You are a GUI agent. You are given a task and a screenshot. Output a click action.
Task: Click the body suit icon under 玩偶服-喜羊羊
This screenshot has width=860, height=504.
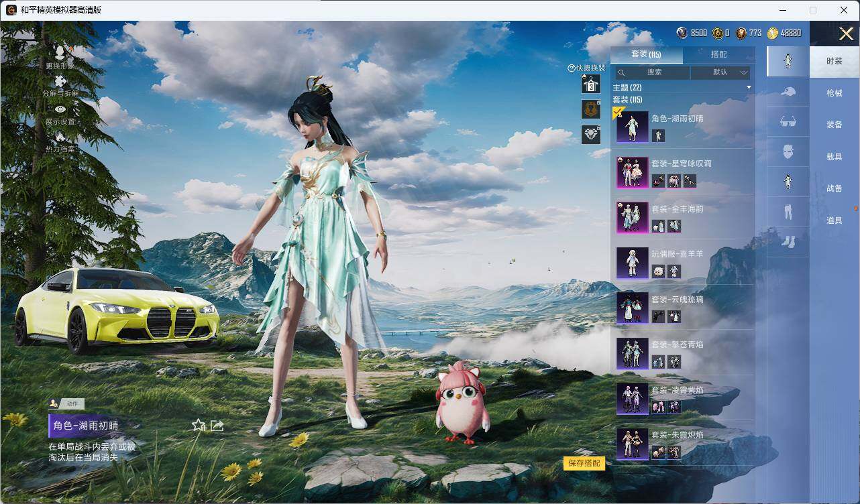pos(674,271)
